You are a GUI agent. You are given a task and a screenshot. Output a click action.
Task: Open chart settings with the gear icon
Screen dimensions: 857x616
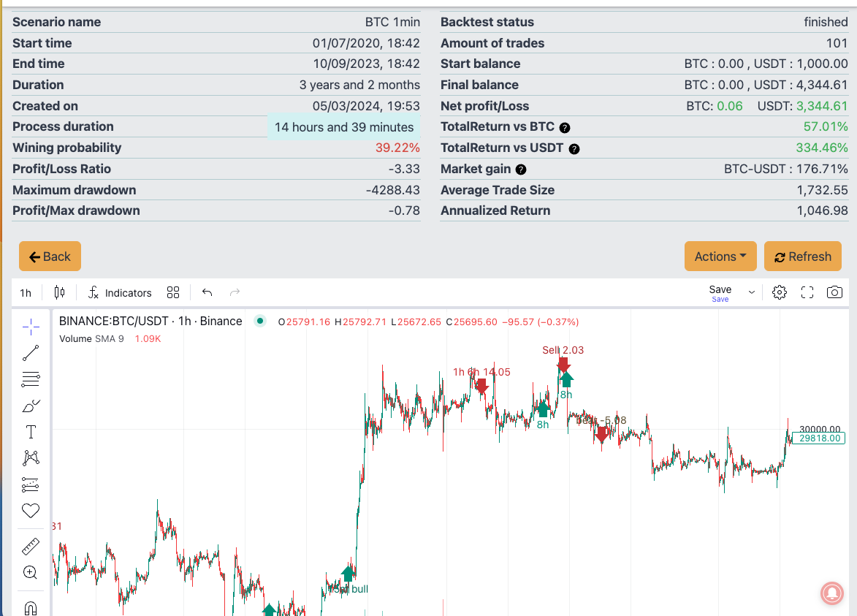click(779, 292)
